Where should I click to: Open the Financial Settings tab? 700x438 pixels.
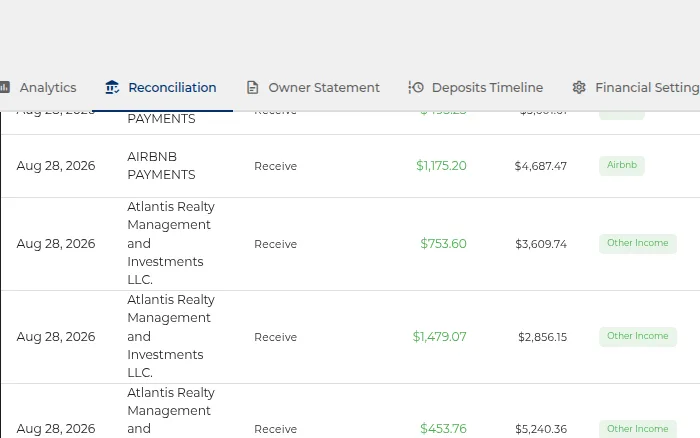click(636, 88)
